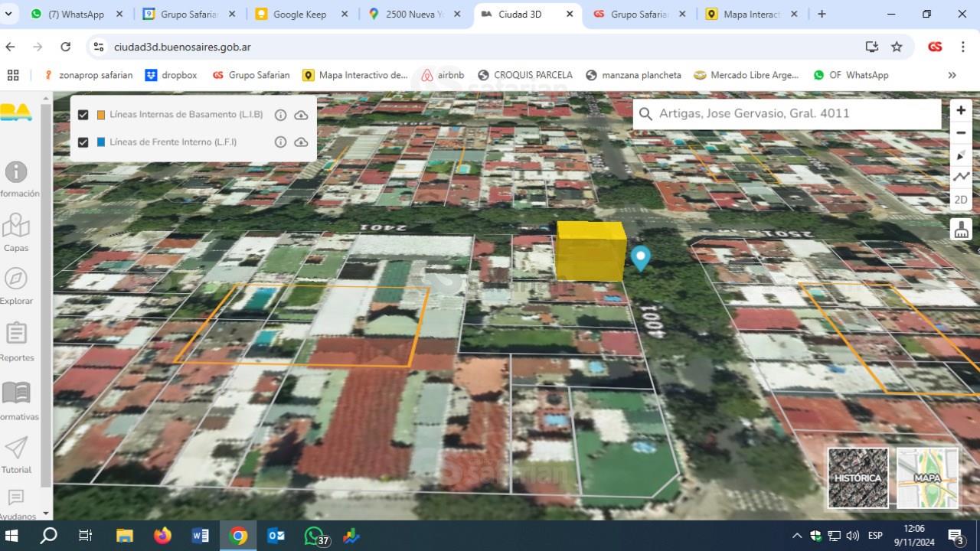Show info for Líneas de Frente Interno
The image size is (980, 551).
click(x=280, y=142)
